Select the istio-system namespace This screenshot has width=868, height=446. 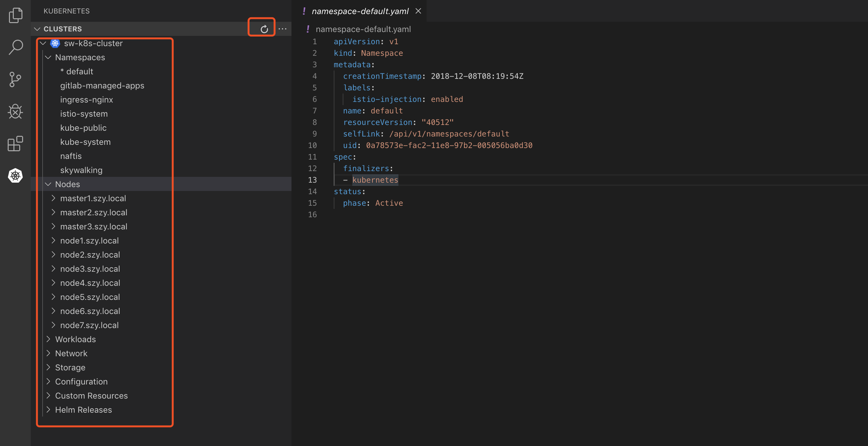pos(84,114)
